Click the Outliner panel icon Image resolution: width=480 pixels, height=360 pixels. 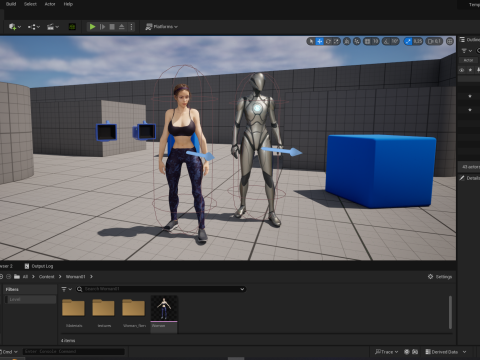(462, 40)
